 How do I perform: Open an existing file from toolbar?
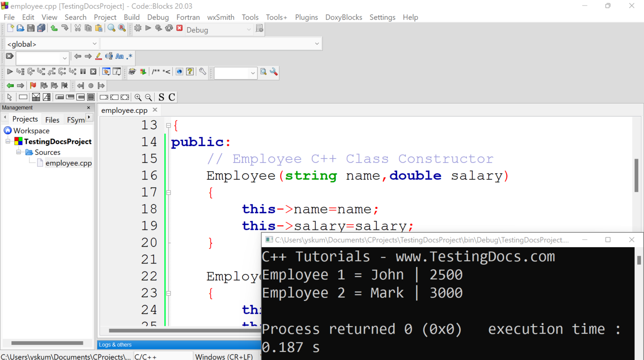tap(20, 29)
